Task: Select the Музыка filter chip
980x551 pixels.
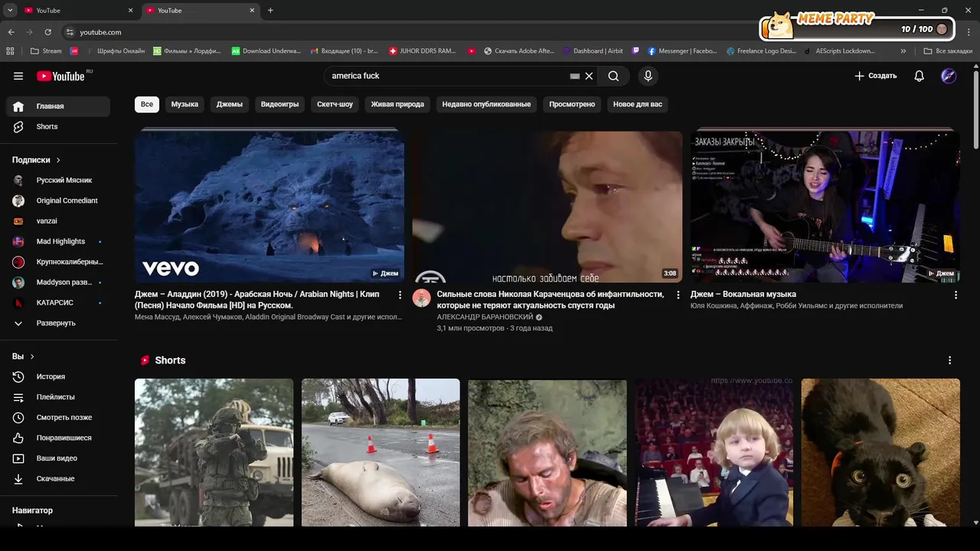Action: [185, 104]
